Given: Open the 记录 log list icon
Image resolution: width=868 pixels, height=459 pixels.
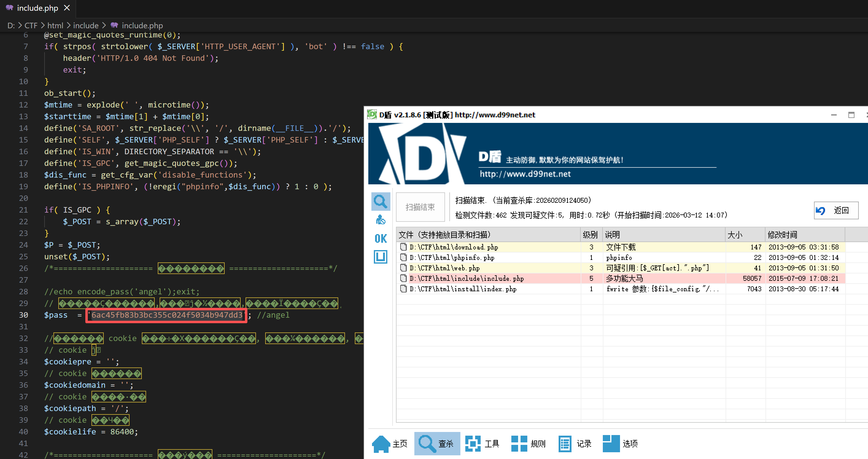Looking at the screenshot, I should tap(565, 444).
